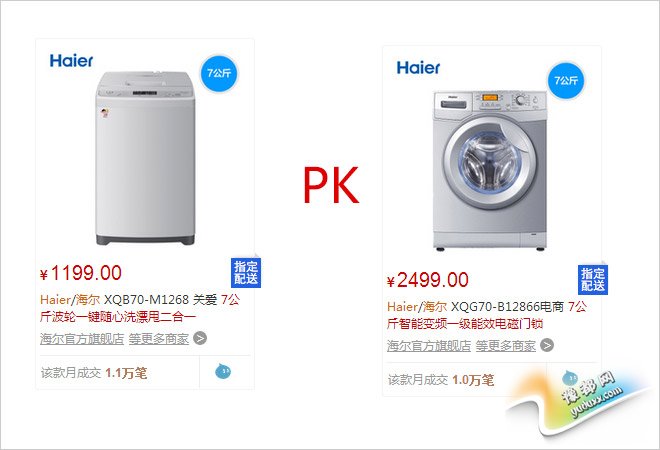Viewport: 660px width, 450px height.
Task: Expand more merchants arrow on the right card
Action: click(x=547, y=345)
